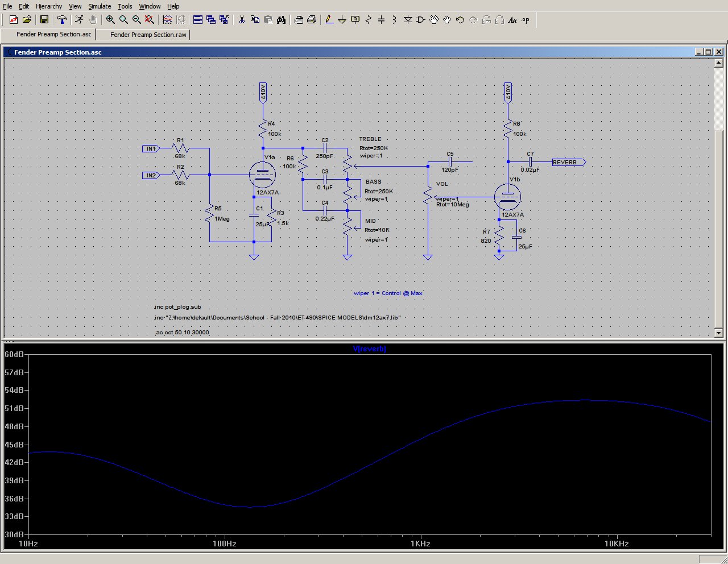Screen dimensions: 728x564
Task: Select the Text annotation tool
Action: pos(512,20)
